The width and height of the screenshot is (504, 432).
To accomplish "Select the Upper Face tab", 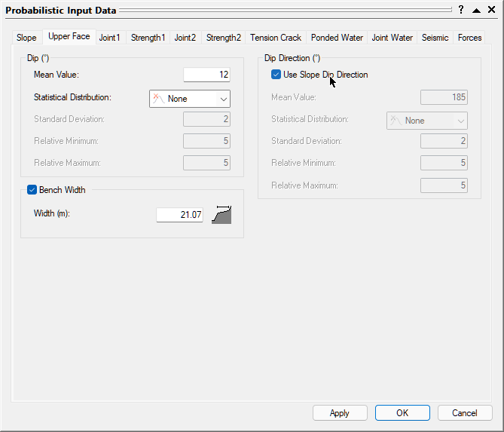I will (x=69, y=37).
